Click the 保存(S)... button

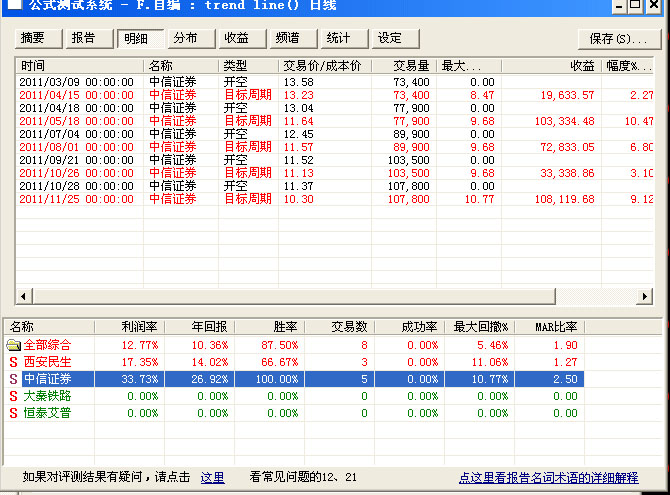(x=619, y=39)
